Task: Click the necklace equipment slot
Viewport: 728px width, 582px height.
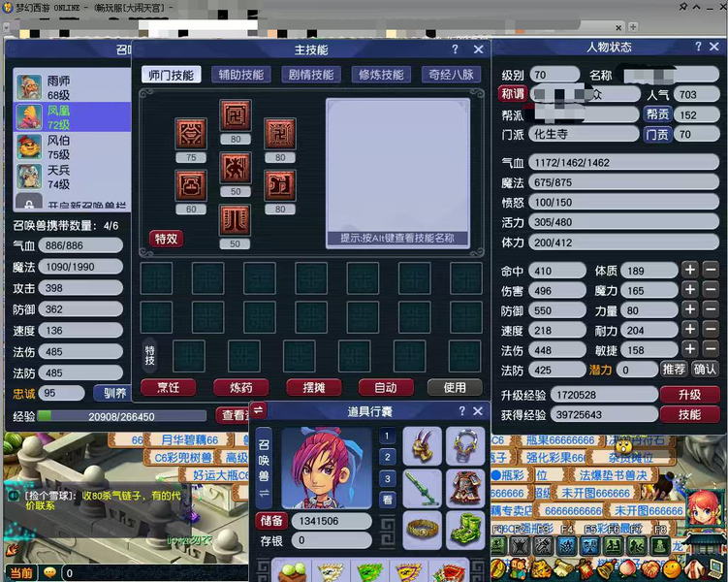Action: click(465, 446)
